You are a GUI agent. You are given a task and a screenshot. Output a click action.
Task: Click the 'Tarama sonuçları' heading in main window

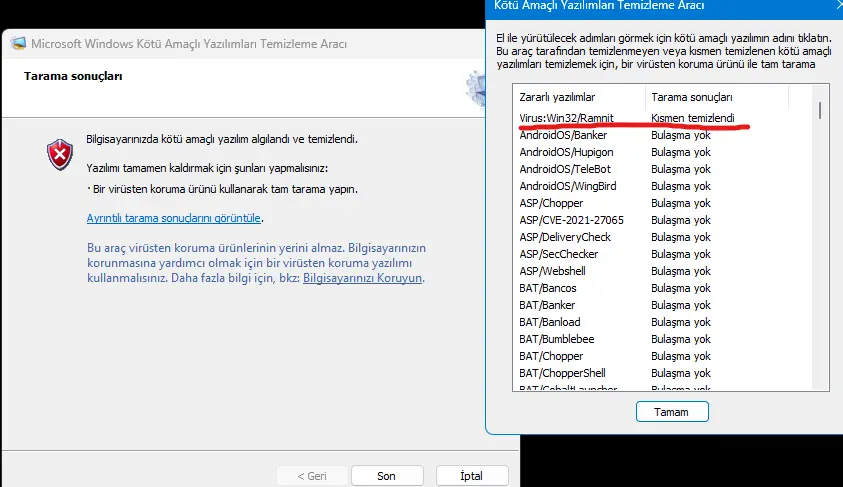point(73,76)
